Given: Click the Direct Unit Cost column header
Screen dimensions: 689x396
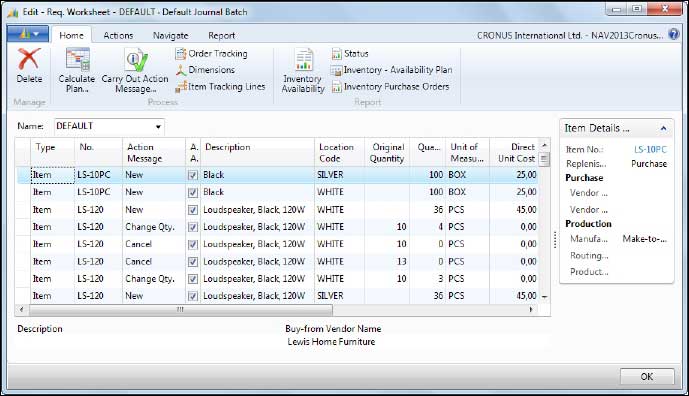Looking at the screenshot, I should pyautogui.click(x=514, y=153).
